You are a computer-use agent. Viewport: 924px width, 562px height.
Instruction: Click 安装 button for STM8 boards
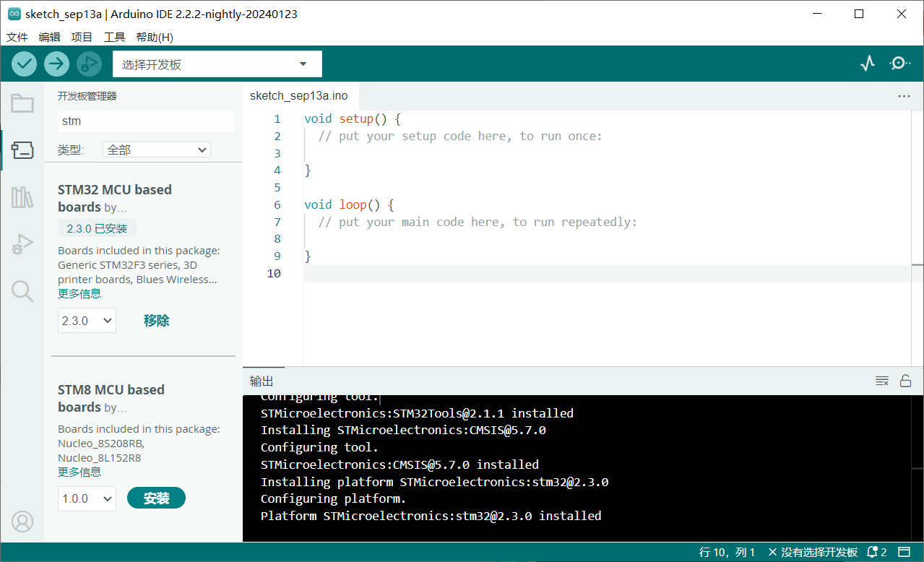pyautogui.click(x=156, y=498)
